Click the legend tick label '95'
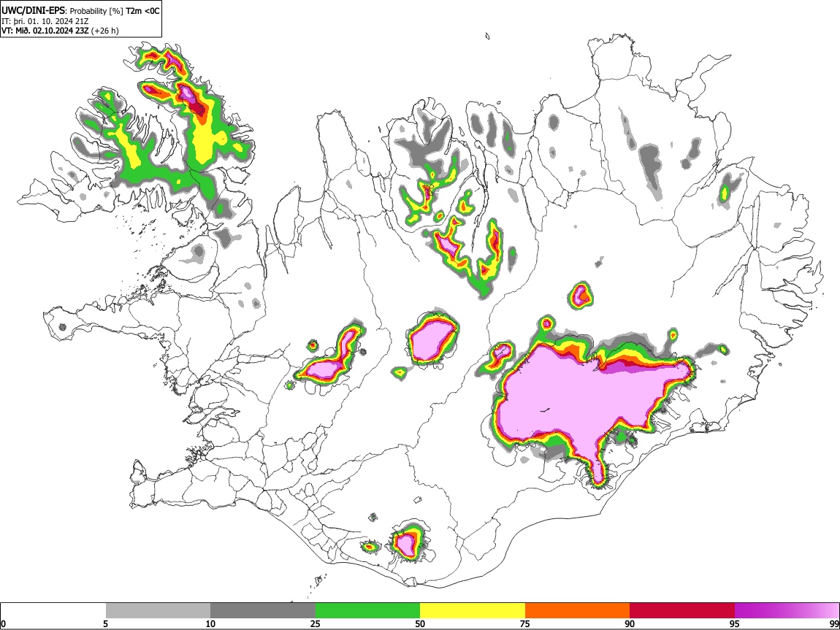This screenshot has width=840, height=630. [735, 623]
